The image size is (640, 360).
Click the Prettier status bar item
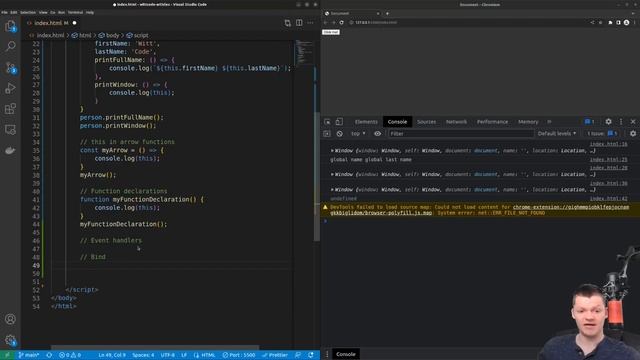(276, 355)
